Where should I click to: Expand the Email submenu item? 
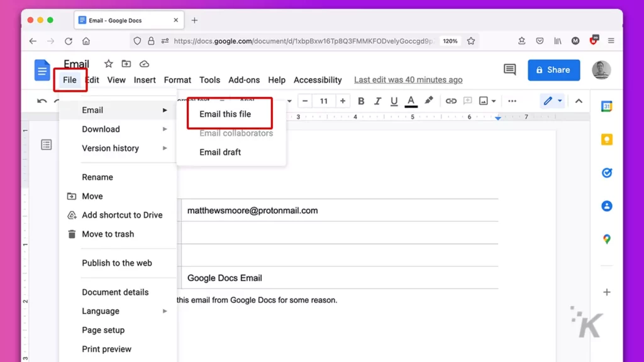[118, 110]
